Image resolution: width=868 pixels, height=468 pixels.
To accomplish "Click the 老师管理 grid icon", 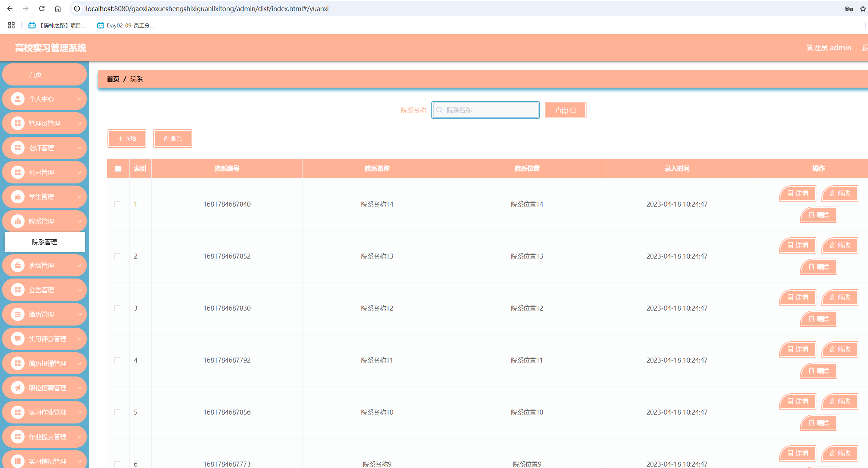I will coord(17,148).
